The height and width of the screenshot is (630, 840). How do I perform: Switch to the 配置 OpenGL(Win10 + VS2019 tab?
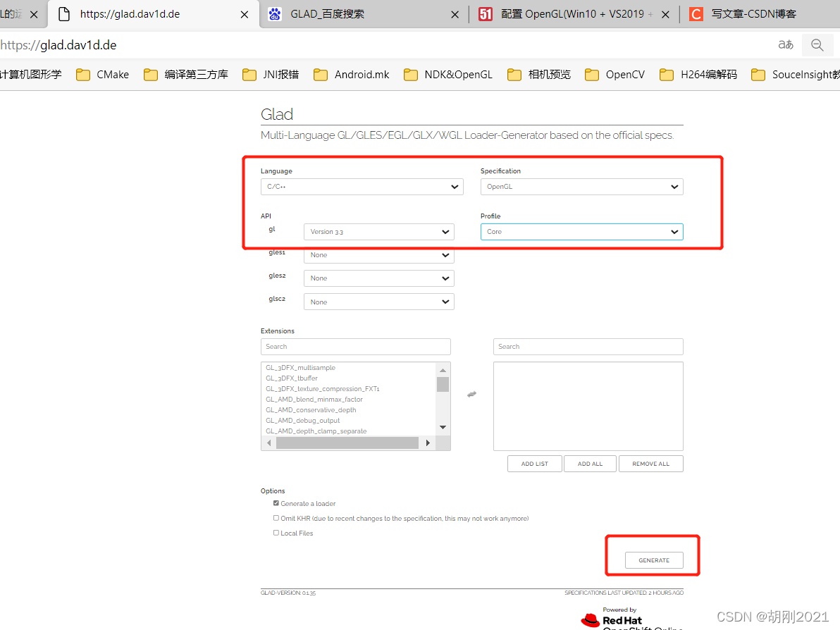click(x=572, y=15)
